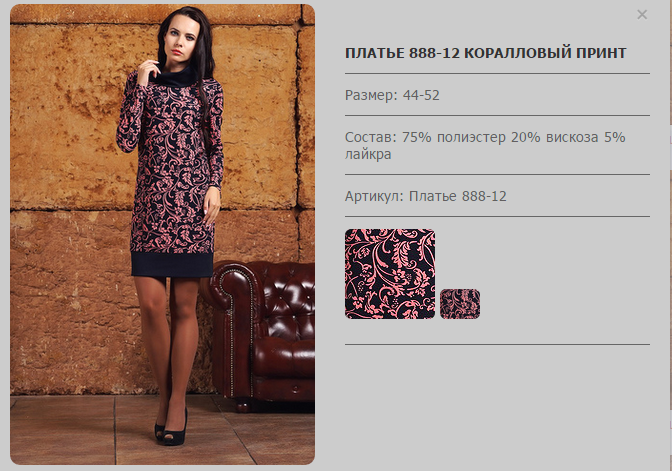Click the printed sleeve of the dress
The width and height of the screenshot is (672, 471).
[x=129, y=116]
